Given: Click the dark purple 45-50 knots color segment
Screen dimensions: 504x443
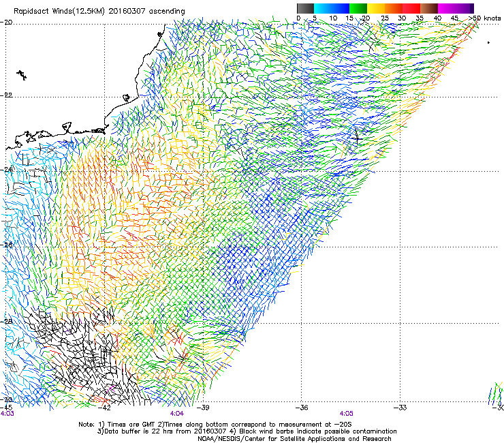Looking at the screenshot, I should click(464, 8).
